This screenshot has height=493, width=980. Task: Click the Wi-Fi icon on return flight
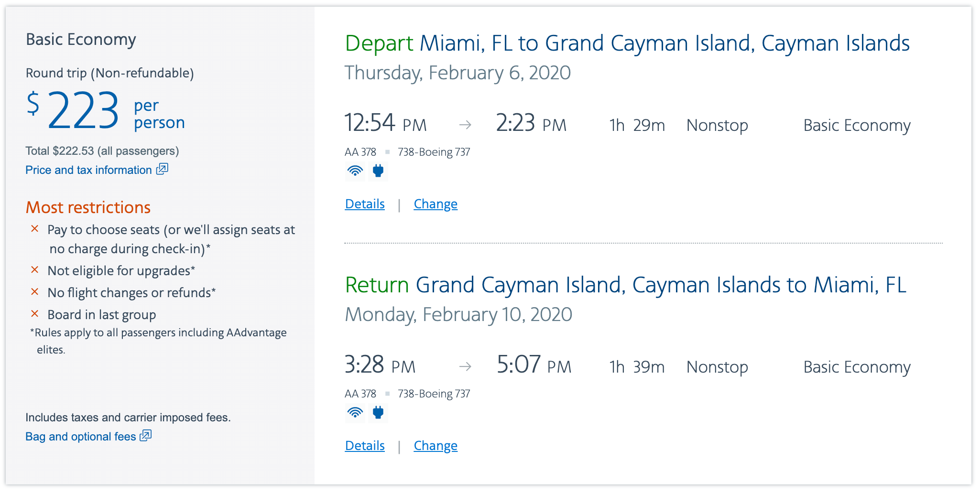click(x=355, y=413)
